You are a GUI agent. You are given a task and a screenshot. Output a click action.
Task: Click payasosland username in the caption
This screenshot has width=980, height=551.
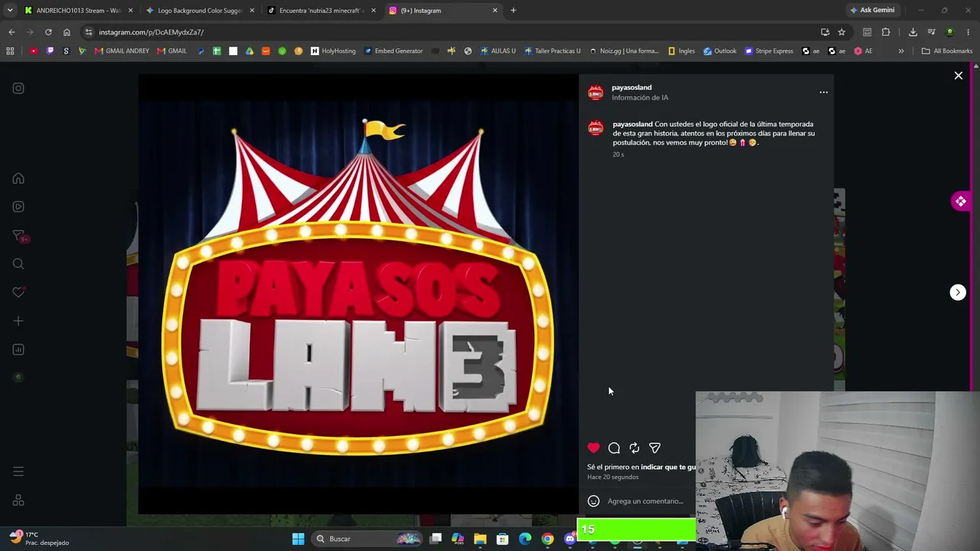tap(632, 124)
